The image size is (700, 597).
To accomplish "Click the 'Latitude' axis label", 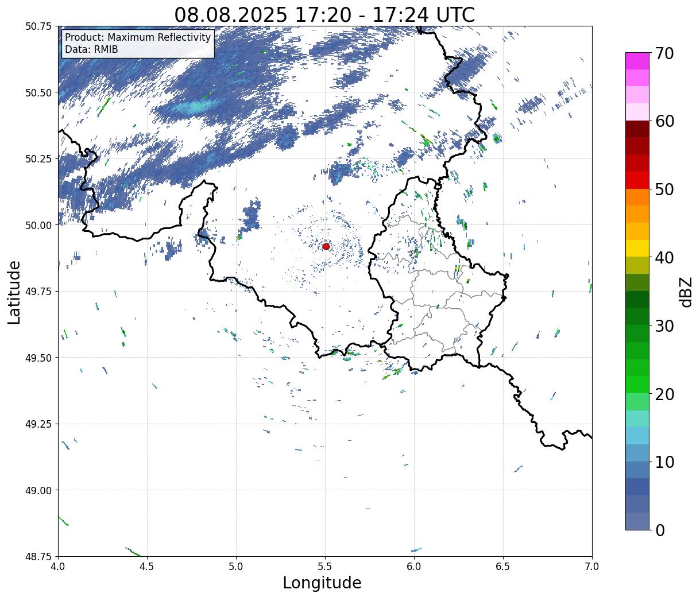I will 14,292.
